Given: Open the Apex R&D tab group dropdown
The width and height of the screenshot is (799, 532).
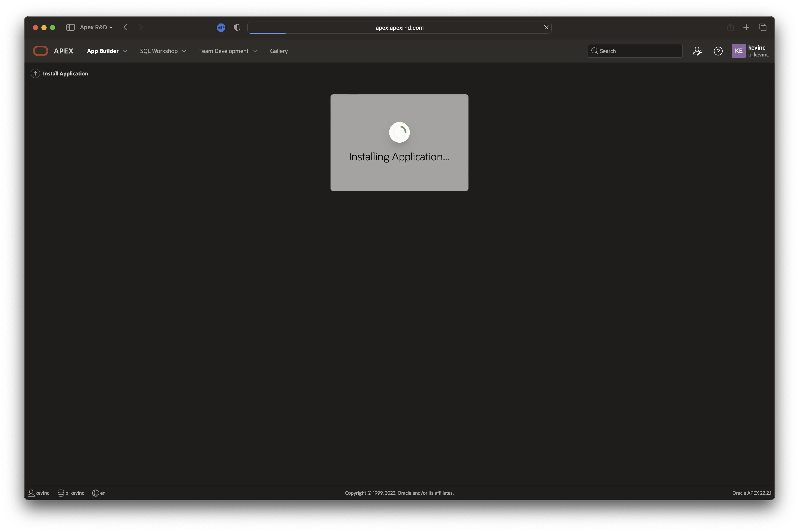Looking at the screenshot, I should 96,27.
